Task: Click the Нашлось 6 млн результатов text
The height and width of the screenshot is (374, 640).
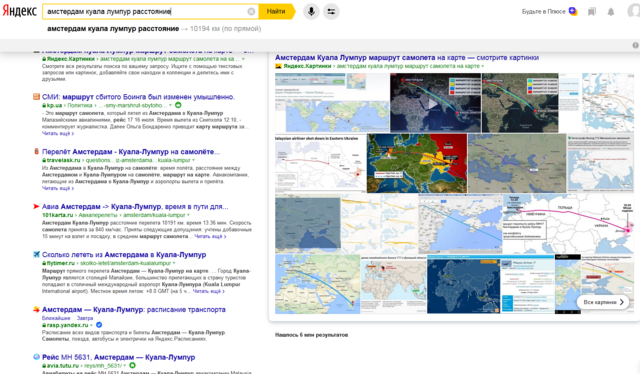Action: click(311, 335)
